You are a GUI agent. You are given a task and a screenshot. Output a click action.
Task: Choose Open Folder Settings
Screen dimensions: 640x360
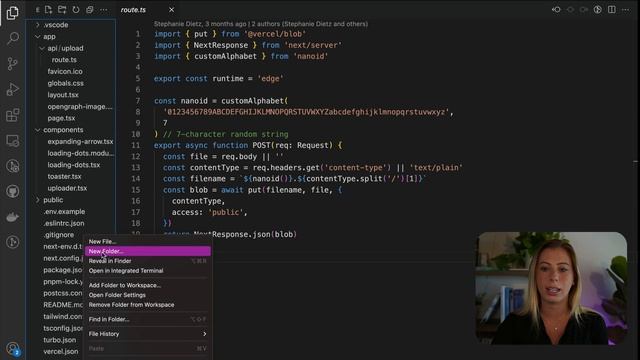[148, 295]
